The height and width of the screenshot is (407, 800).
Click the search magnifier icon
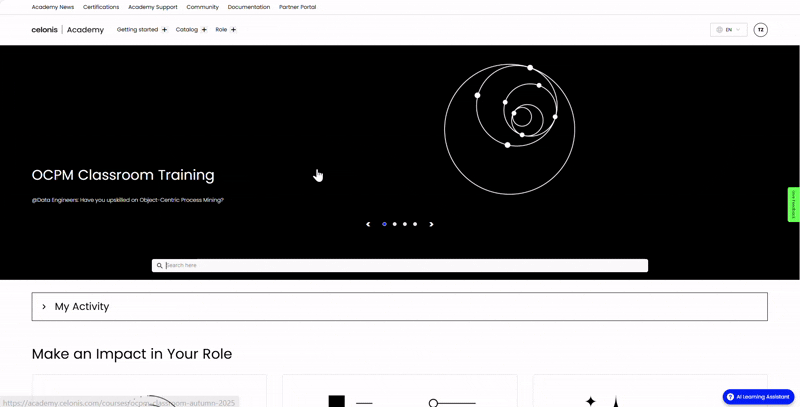[160, 265]
